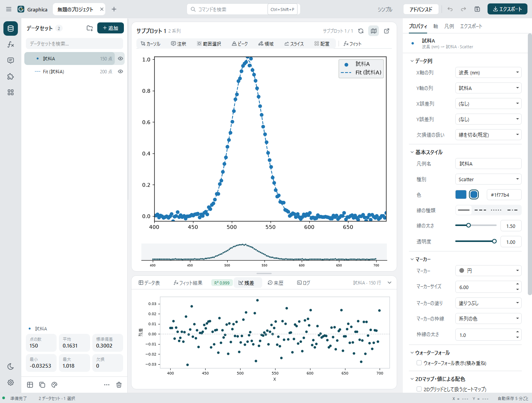
Task: Open the 種別 Scatter dropdown
Action: (x=488, y=179)
